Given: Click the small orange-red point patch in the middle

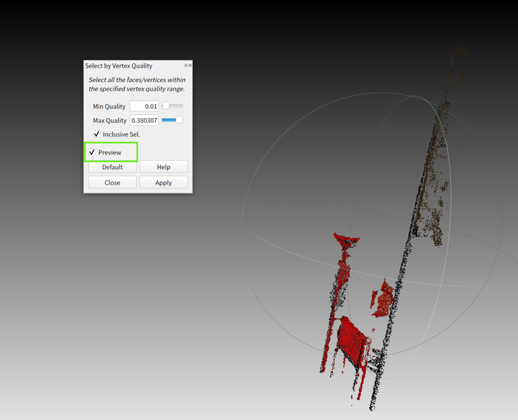Looking at the screenshot, I should pyautogui.click(x=383, y=299).
